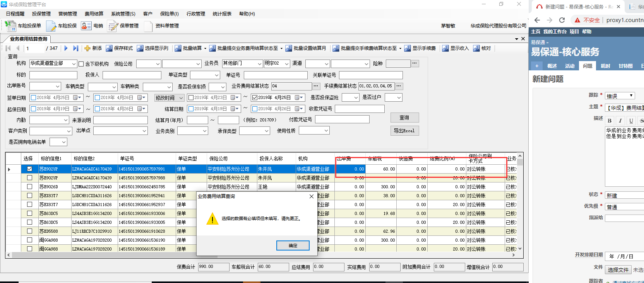Click the 单证号 input field
644x283 pixels.
pos(275,75)
